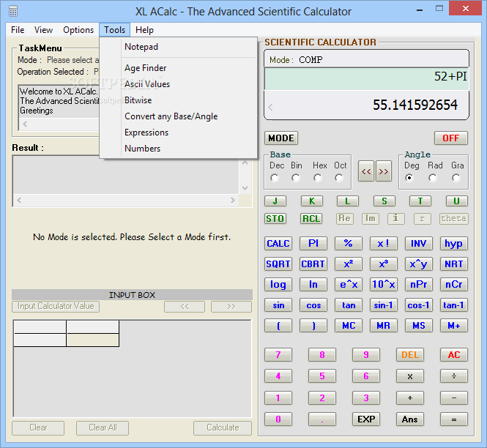Insert PI with the PI key
This screenshot has width=487, height=448.
pyautogui.click(x=313, y=244)
